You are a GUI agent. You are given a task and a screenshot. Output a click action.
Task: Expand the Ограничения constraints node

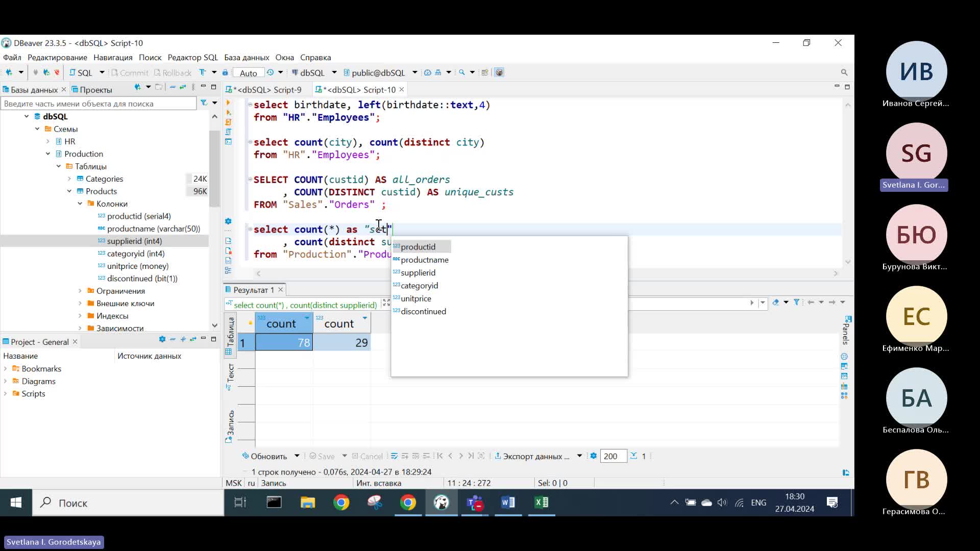tap(80, 291)
